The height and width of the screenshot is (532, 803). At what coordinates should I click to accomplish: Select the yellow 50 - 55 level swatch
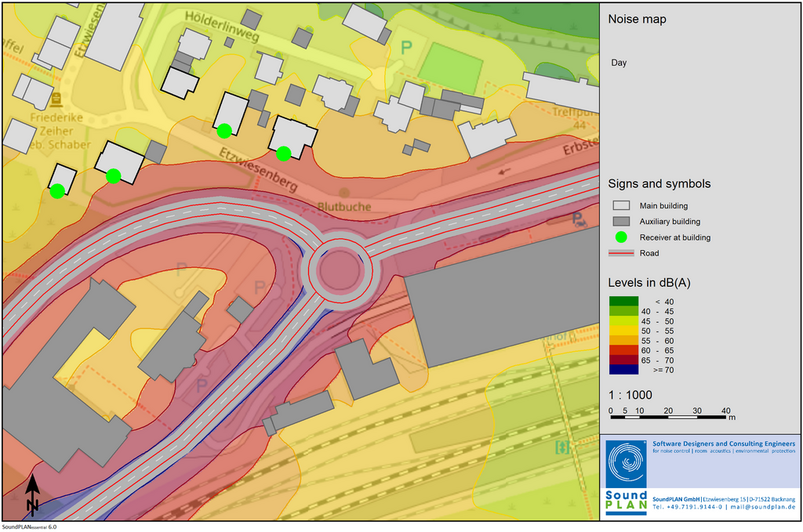pyautogui.click(x=625, y=331)
